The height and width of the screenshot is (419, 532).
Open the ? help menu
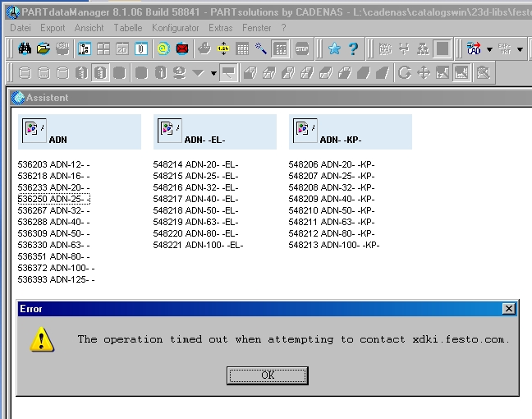coord(283,28)
